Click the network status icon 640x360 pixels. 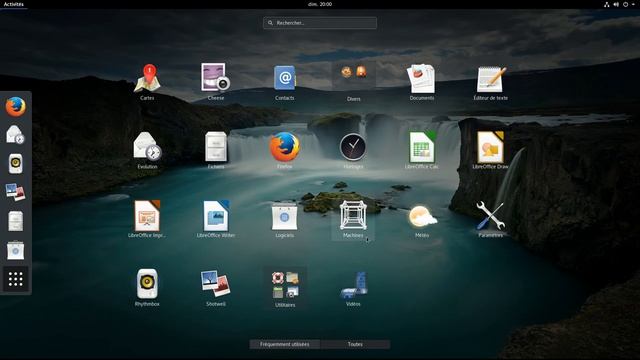(607, 4)
